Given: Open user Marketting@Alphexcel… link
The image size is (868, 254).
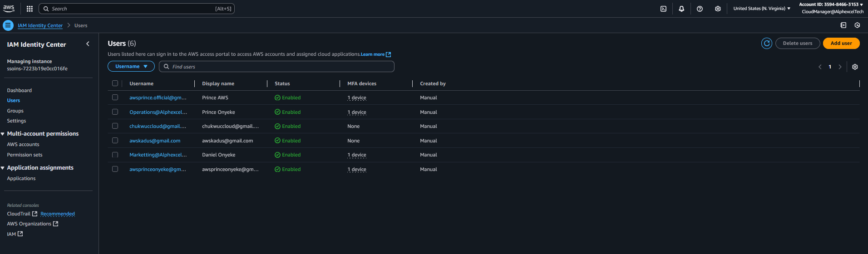Looking at the screenshot, I should tap(158, 155).
